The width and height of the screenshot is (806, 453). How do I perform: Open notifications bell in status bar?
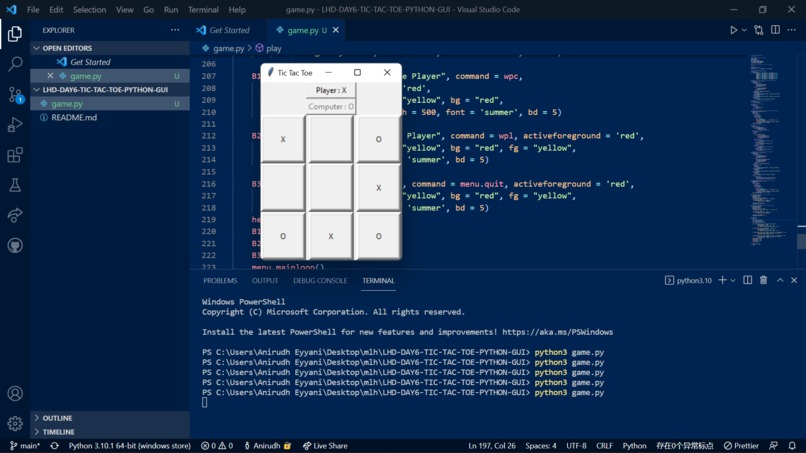(x=792, y=446)
